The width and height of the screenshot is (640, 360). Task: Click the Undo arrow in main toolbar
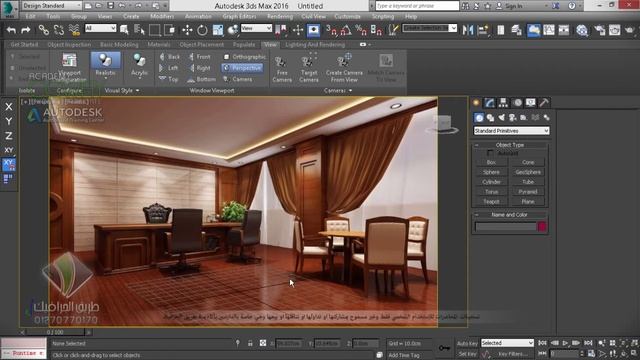11,30
